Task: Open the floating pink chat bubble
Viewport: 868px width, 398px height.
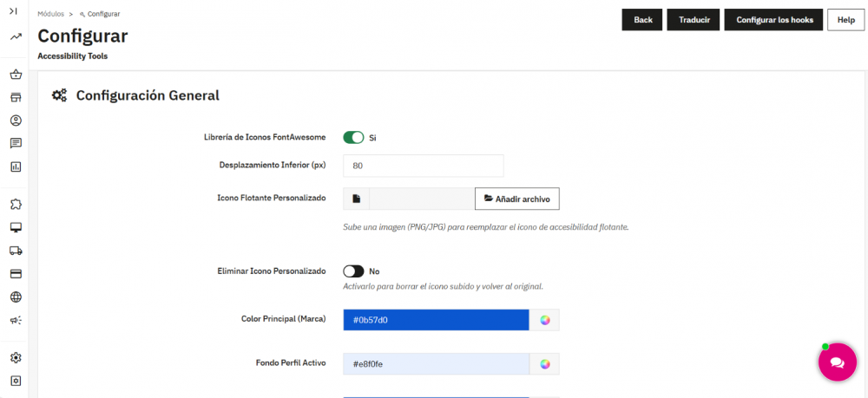Action: (837, 362)
